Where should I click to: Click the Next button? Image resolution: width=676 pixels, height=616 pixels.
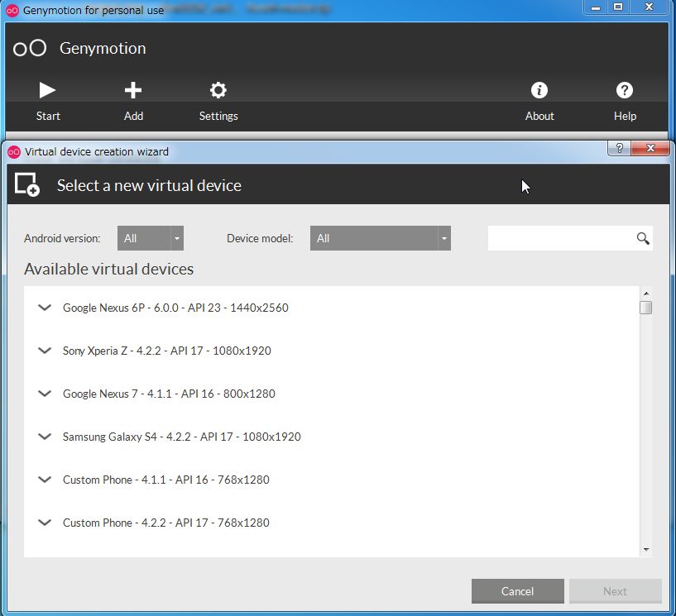pyautogui.click(x=615, y=591)
